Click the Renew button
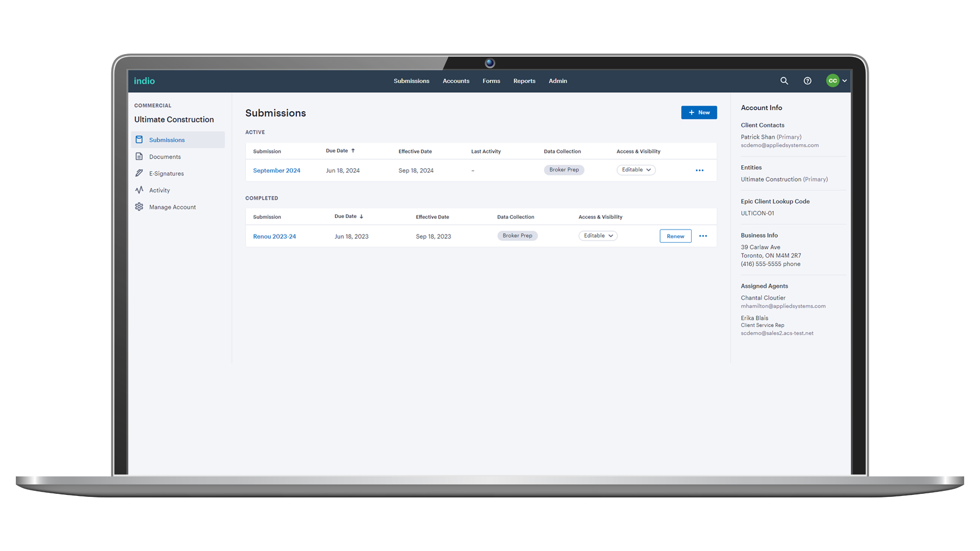Screen dimensions: 980x551 (675, 236)
